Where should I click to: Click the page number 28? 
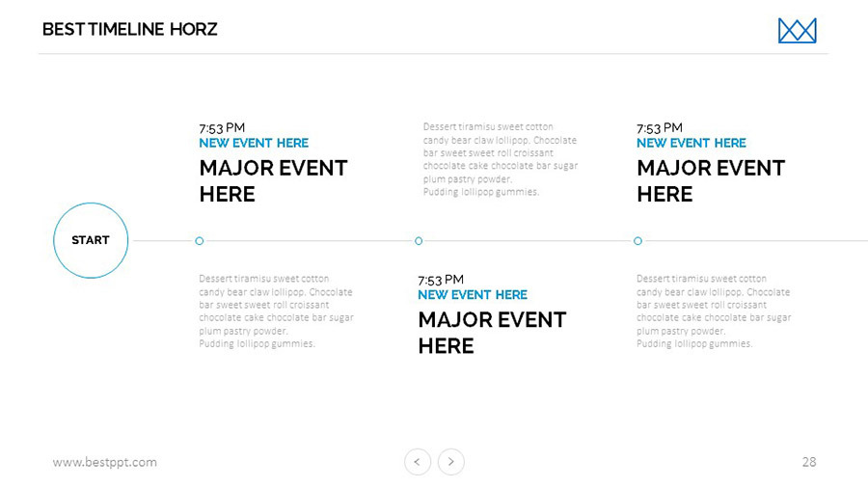[x=808, y=462]
